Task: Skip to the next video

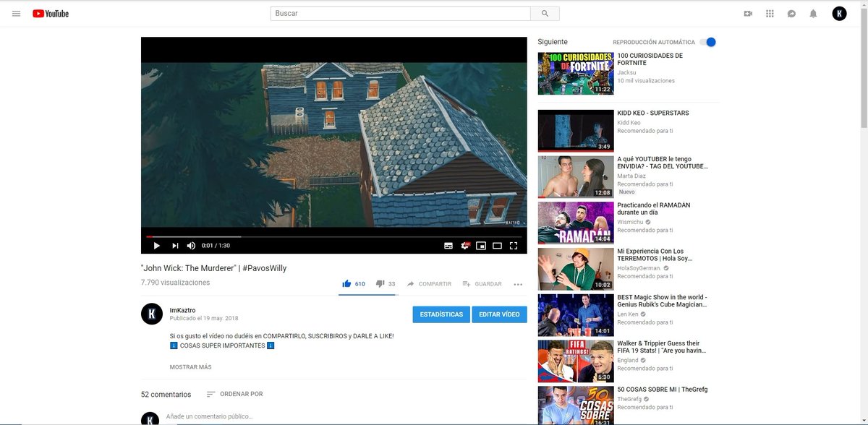Action: [x=175, y=246]
